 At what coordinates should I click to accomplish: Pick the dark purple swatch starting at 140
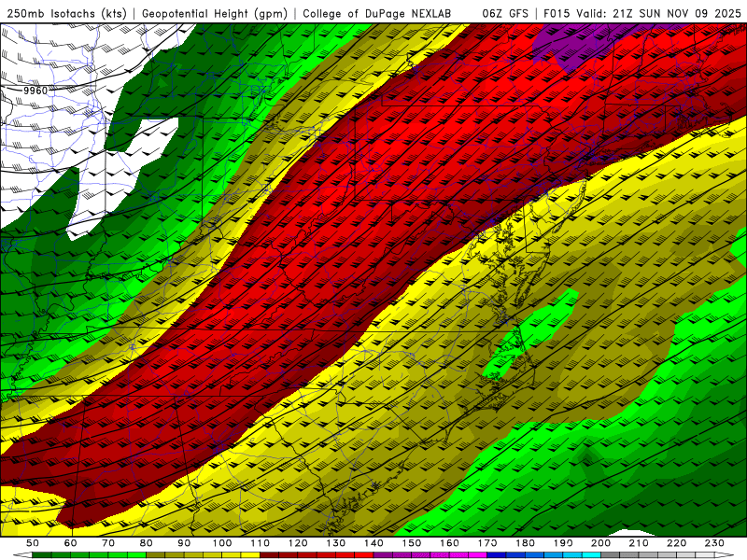coord(383,554)
